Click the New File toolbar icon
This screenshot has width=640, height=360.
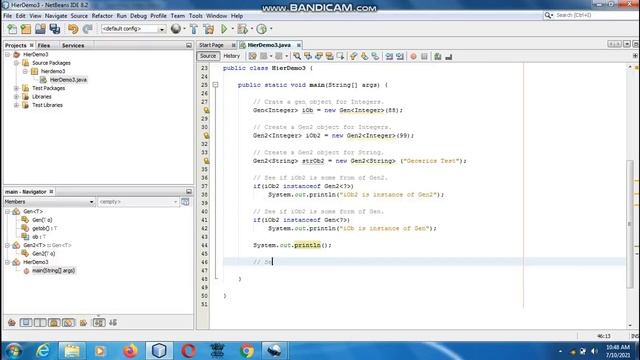point(12,29)
